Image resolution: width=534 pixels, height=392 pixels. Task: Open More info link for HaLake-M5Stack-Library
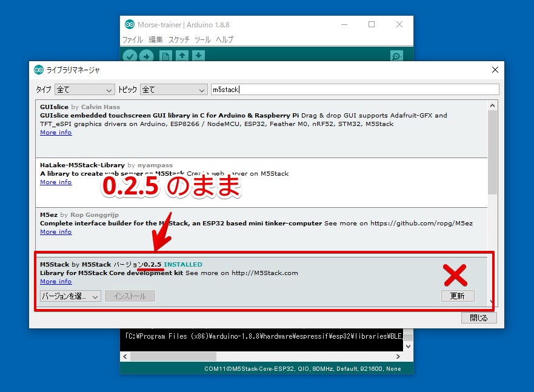[x=56, y=182]
